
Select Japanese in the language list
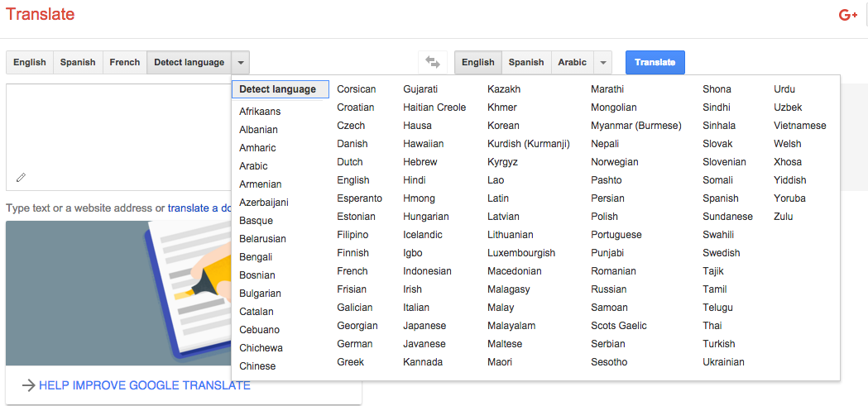click(x=424, y=326)
